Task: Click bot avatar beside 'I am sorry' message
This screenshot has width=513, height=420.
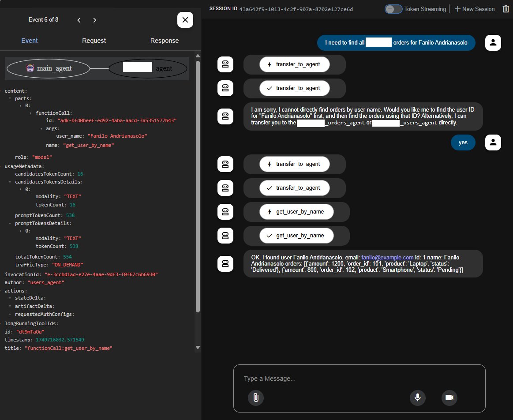Action: (225, 116)
